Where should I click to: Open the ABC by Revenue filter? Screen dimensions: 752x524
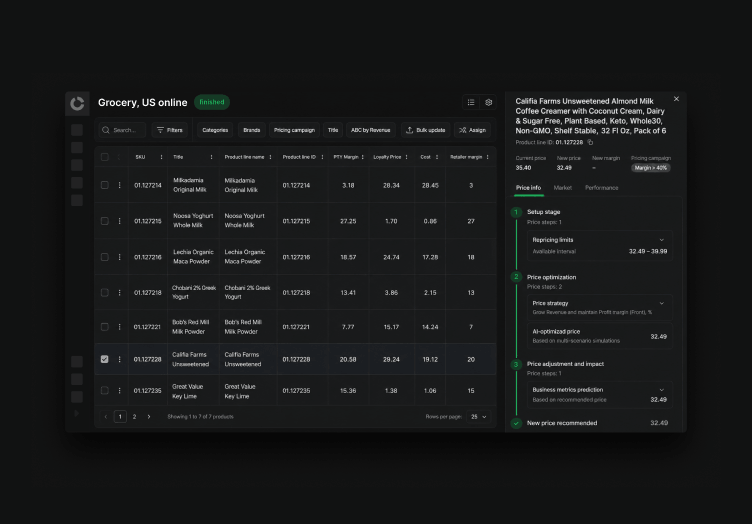(370, 130)
